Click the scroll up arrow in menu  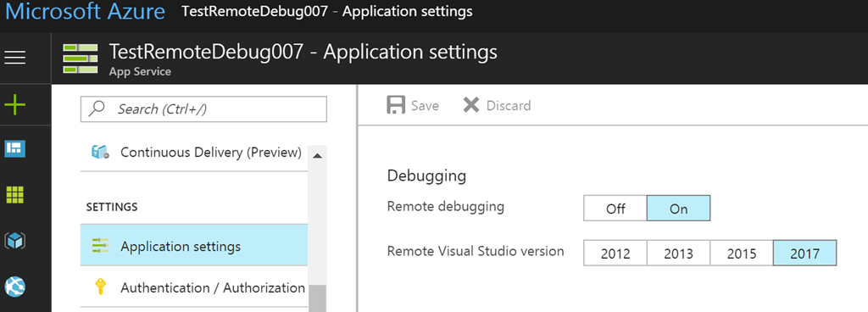[317, 156]
